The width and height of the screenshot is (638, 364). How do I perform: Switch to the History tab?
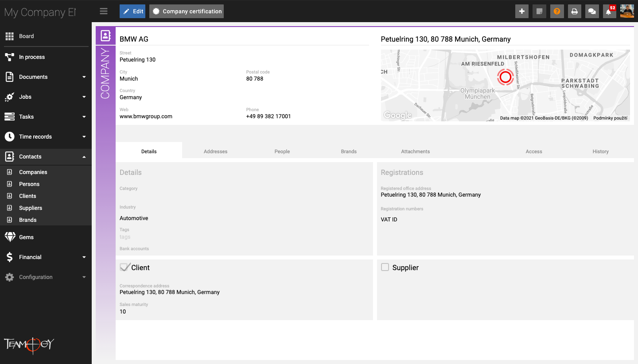click(600, 151)
